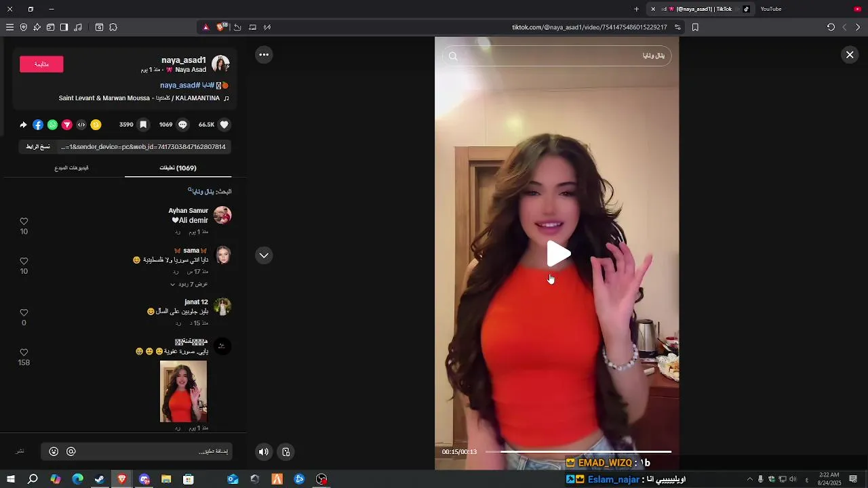
Task: Click the search magnifier icon in the video
Action: (x=453, y=56)
